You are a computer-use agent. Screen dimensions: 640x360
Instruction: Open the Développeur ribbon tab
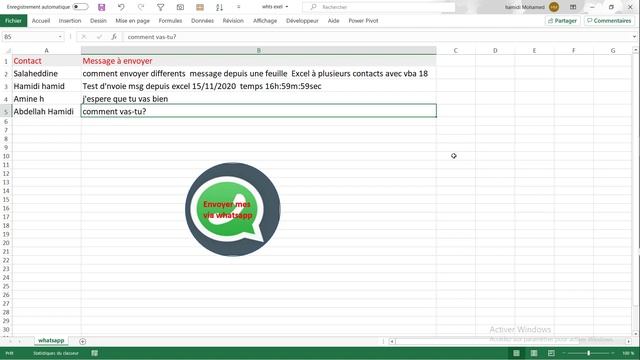click(x=302, y=20)
